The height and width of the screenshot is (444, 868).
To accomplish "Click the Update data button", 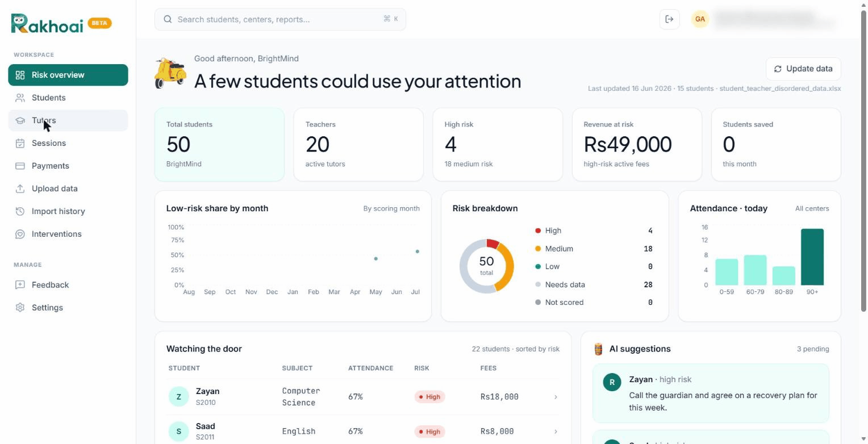I will (803, 69).
